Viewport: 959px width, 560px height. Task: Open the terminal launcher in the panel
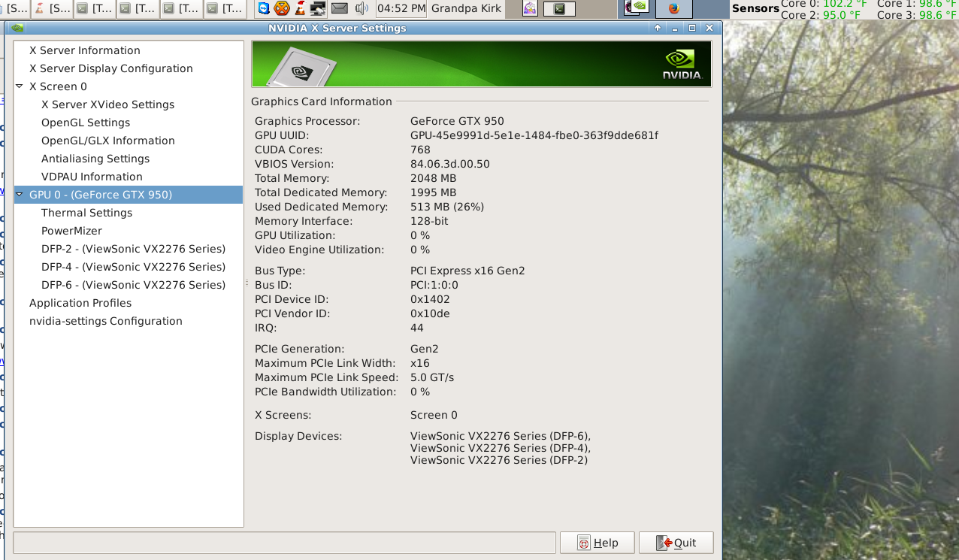coord(559,9)
